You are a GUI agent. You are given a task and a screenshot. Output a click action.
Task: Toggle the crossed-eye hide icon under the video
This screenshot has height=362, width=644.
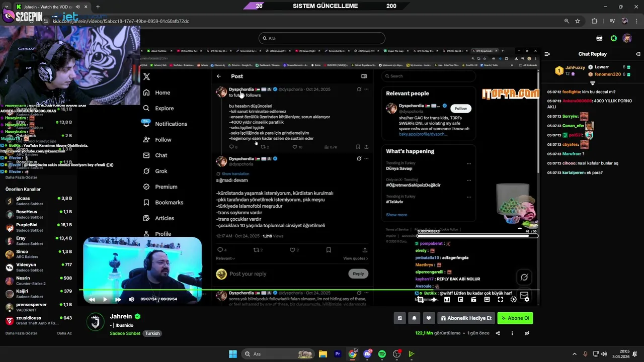point(527,333)
